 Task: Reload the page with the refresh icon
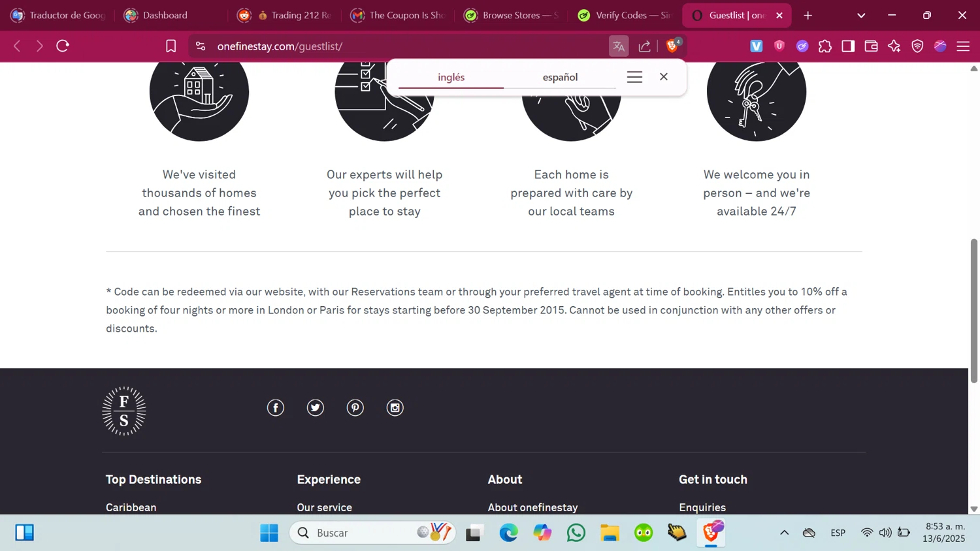coord(63,46)
